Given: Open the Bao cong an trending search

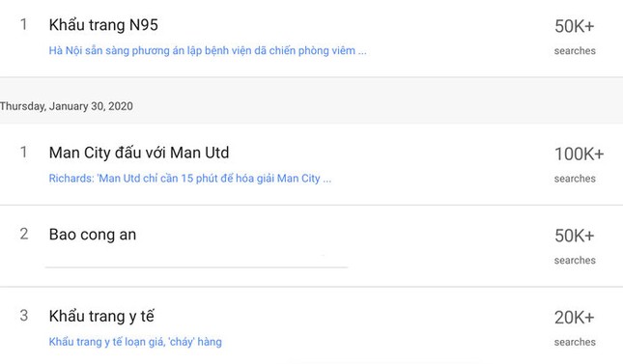Looking at the screenshot, I should coord(93,235).
